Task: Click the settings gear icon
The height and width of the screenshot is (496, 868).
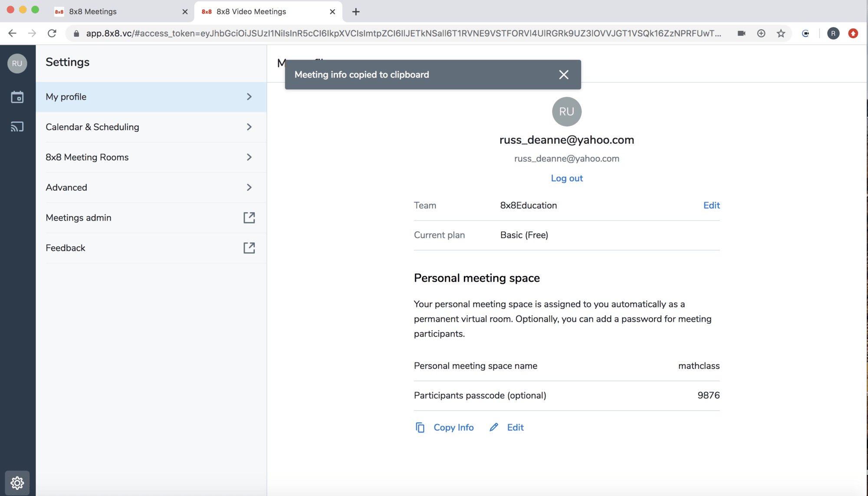Action: point(17,483)
